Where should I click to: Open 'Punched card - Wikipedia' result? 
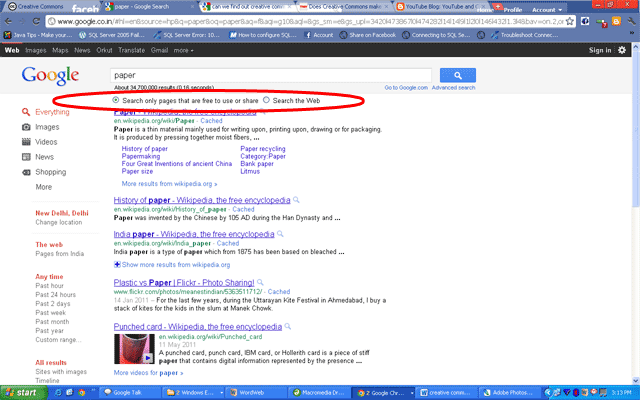[198, 327]
